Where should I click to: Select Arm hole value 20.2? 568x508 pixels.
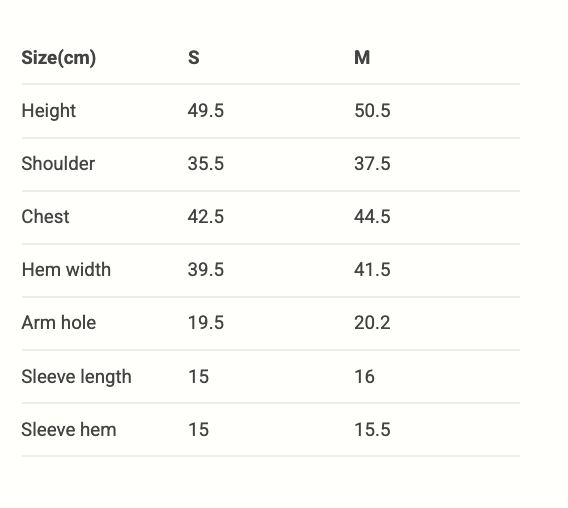coord(372,322)
